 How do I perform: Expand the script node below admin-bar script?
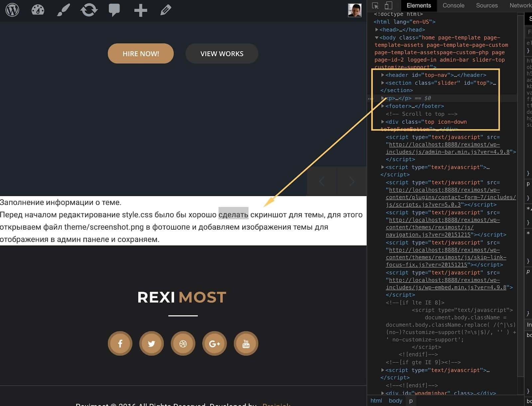tap(383, 167)
